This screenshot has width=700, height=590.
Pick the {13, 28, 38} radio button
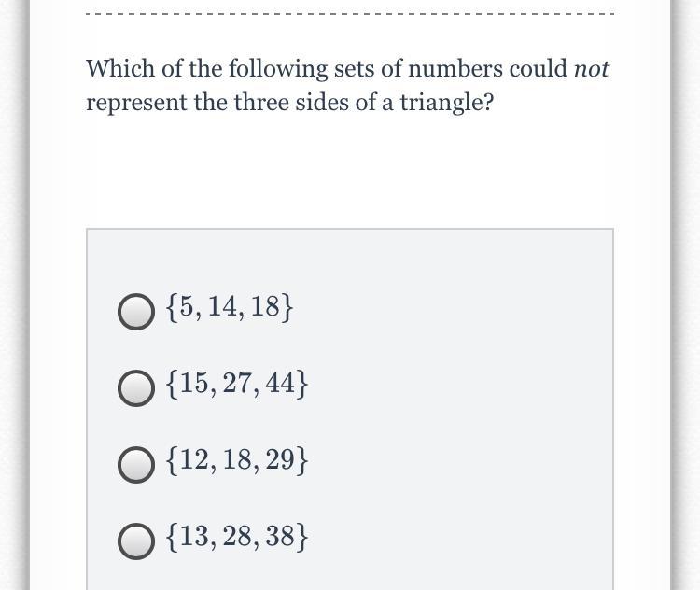136,541
